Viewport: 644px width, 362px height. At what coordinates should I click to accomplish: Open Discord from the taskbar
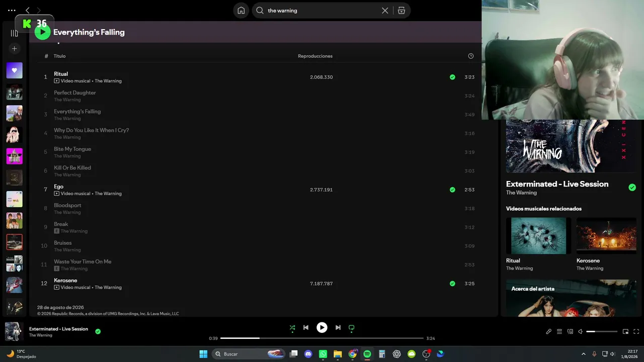pyautogui.click(x=308, y=354)
